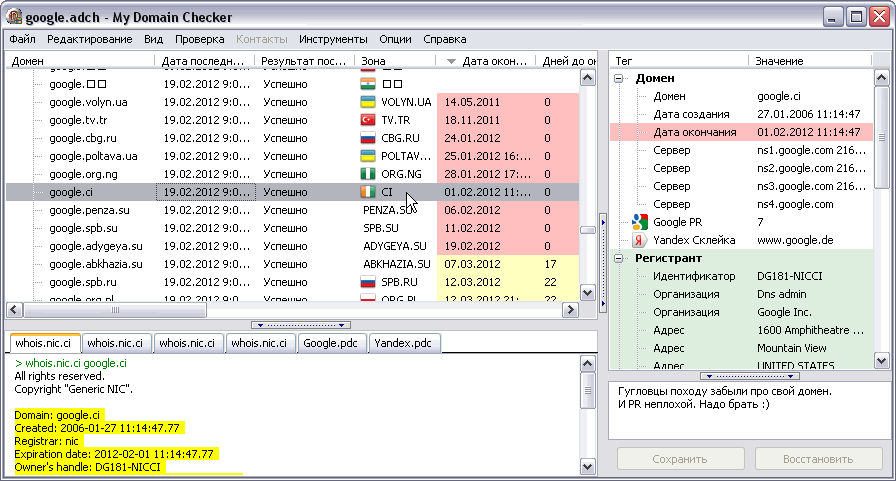Open the Инструменты menu
The width and height of the screenshot is (896, 481).
tap(333, 40)
